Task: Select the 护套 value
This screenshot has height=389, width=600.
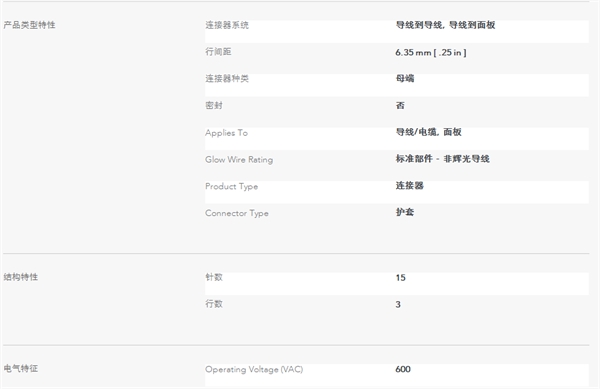Action: point(405,212)
